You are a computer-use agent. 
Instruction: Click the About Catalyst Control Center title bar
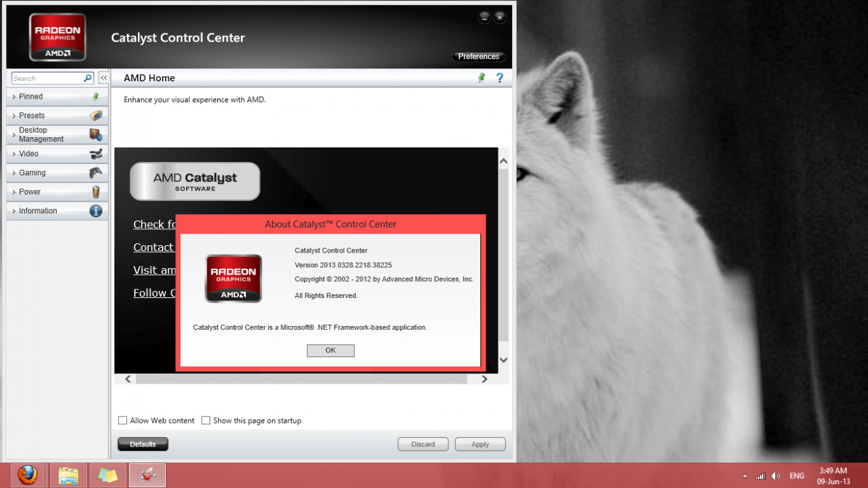click(x=331, y=224)
